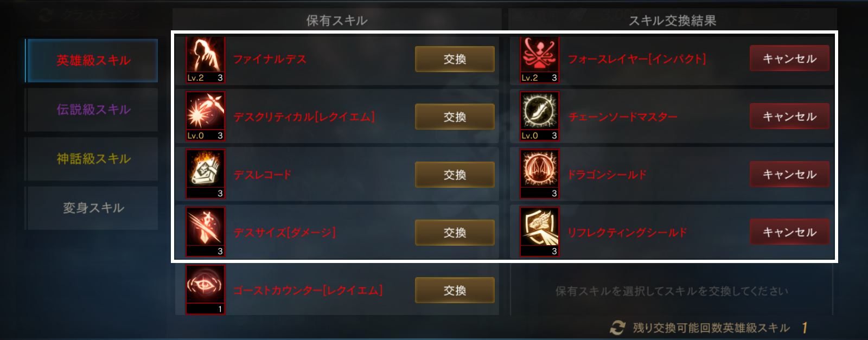Select the リフレクティングシールド dragon icon
Viewport: 868px width, 340px height.
pos(539,232)
